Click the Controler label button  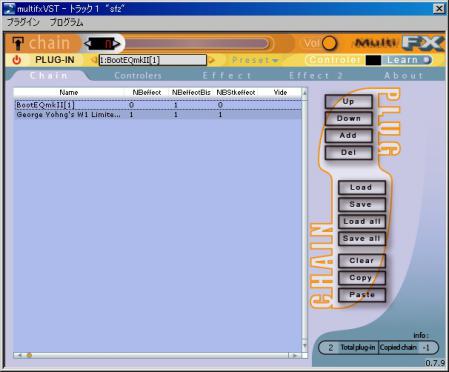[x=334, y=60]
